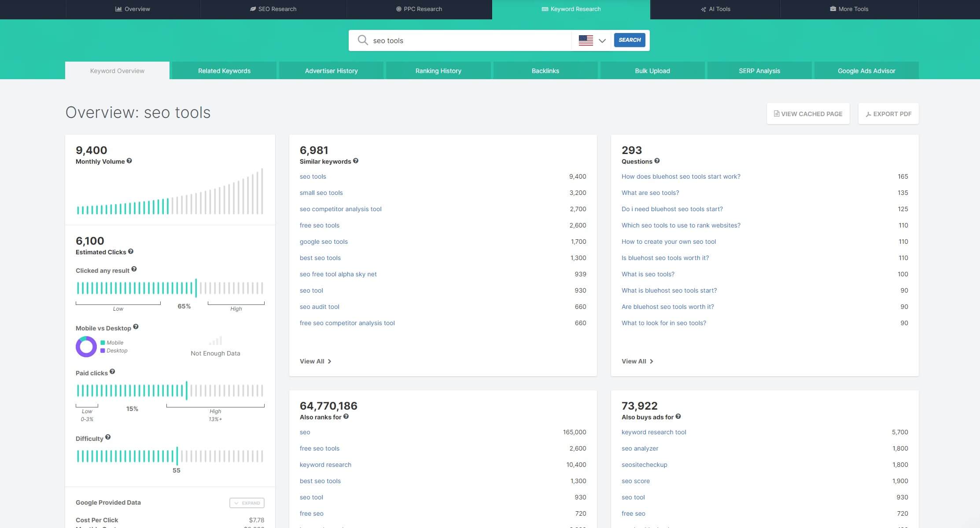This screenshot has width=980, height=528.
Task: Click the View Cached Page icon
Action: pyautogui.click(x=776, y=114)
